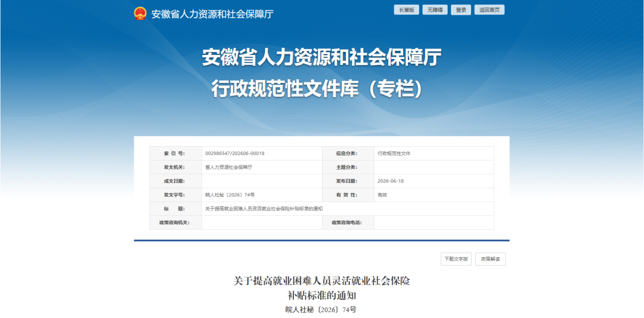
Task: Click the article heading 关于提高就业困难人员灵活就业社会保险
Action: tap(321, 282)
